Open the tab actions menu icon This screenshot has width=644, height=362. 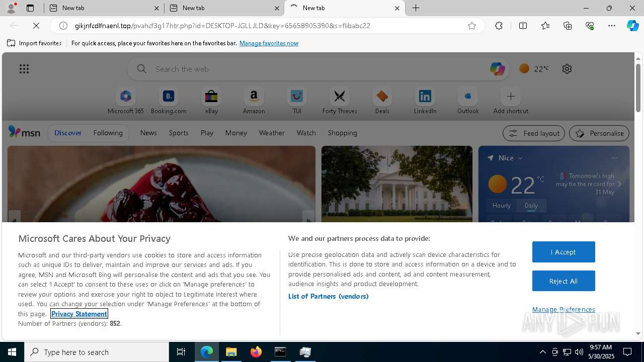tap(30, 8)
